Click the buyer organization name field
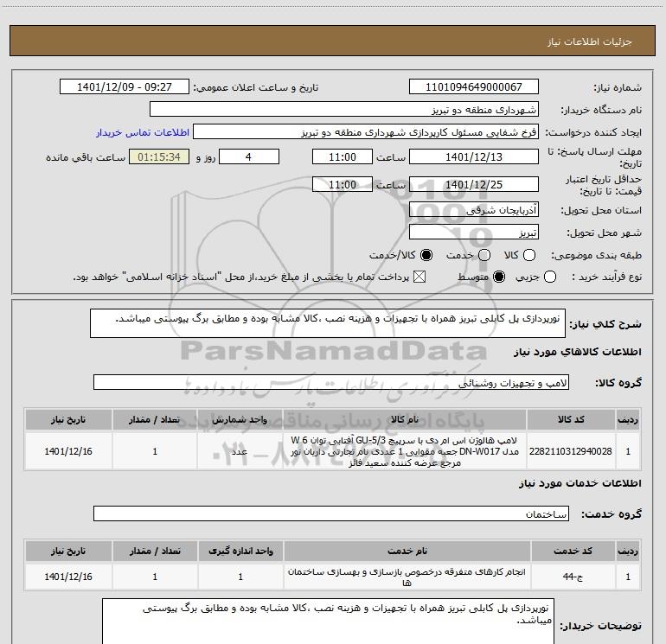The height and width of the screenshot is (644, 666). [x=344, y=109]
